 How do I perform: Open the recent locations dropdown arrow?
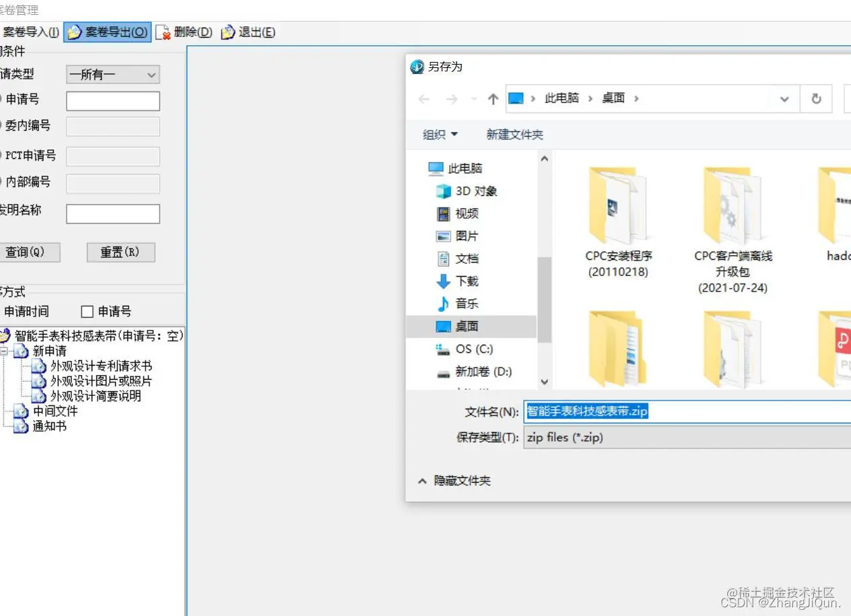474,99
